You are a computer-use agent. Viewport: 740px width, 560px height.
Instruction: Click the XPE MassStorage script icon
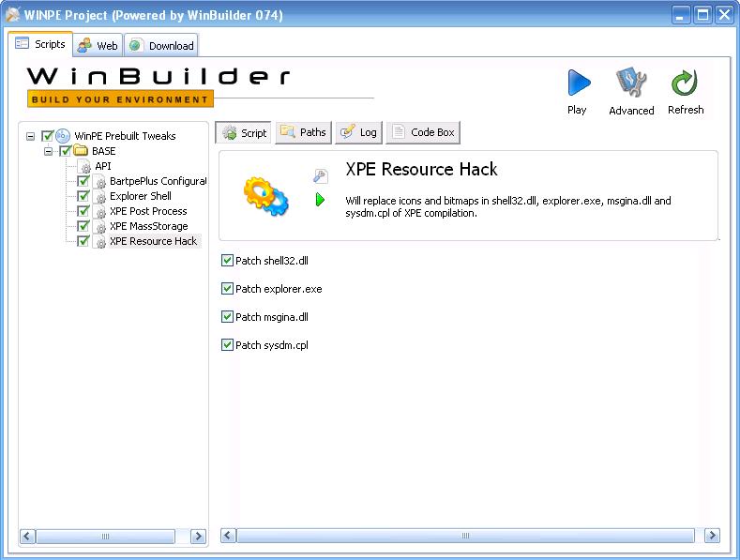click(99, 227)
